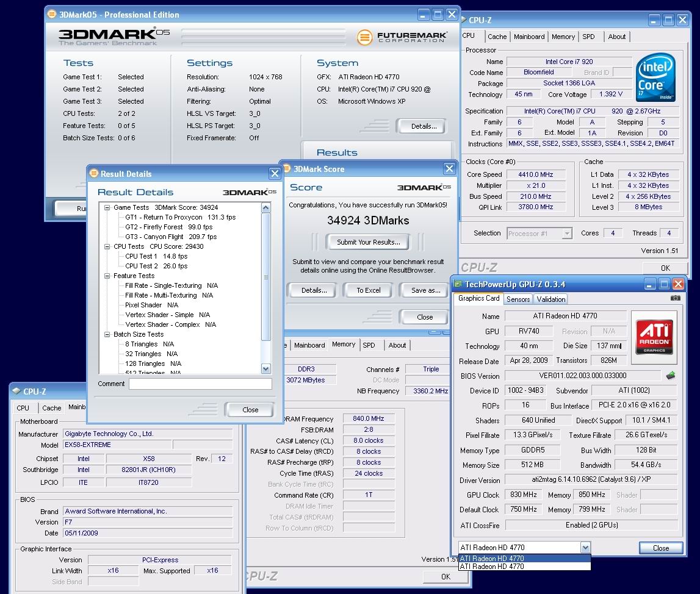This screenshot has height=594, width=700.
Task: Select GT1 - Return To Proxycon result row
Action: 181,217
